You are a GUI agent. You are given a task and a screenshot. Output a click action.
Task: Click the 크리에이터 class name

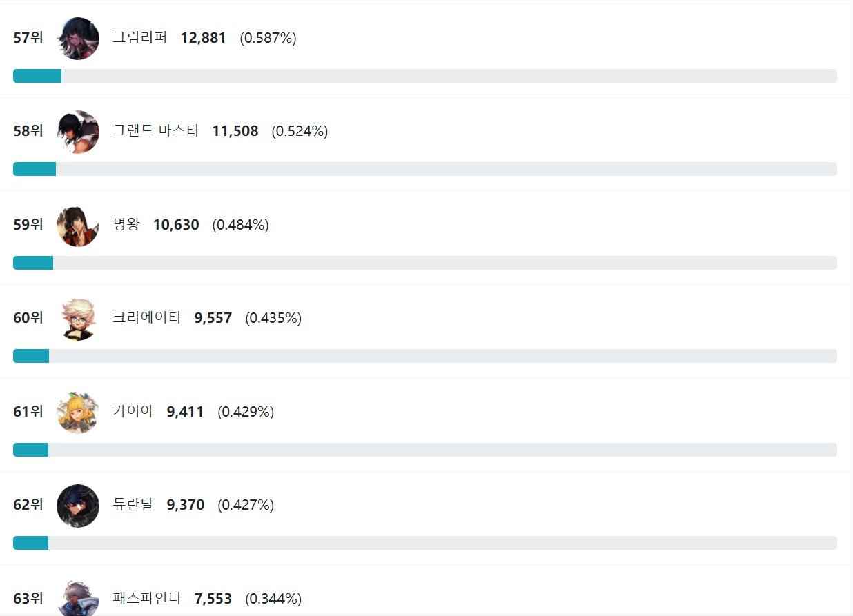146,318
